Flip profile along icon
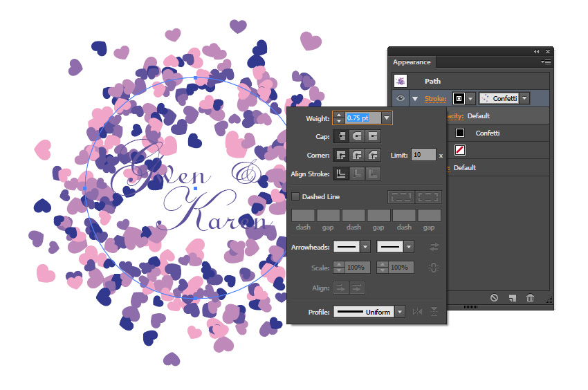Image resolution: width=588 pixels, height=390 pixels. (417, 312)
